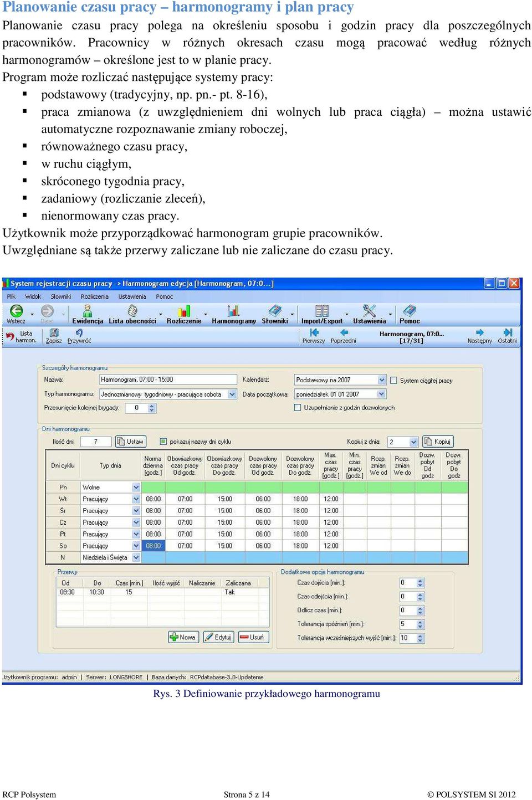Toggle Uzupełnianie z godzin dozwolonych checkbox

(x=298, y=407)
